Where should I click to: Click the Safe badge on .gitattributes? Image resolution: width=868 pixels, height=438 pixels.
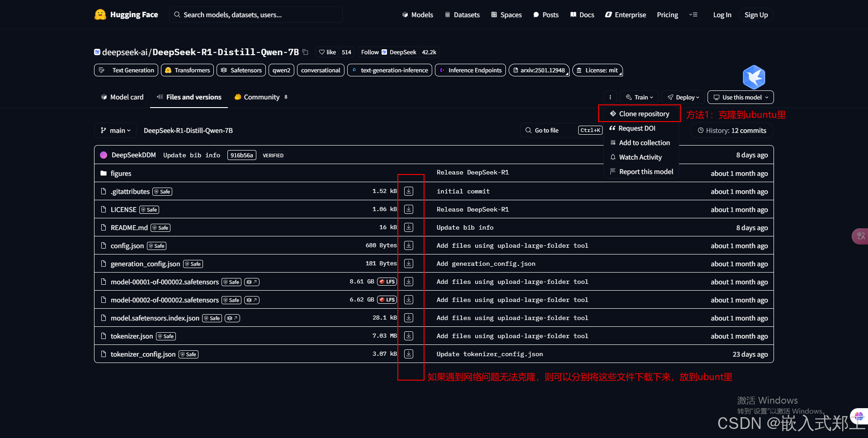[162, 192]
